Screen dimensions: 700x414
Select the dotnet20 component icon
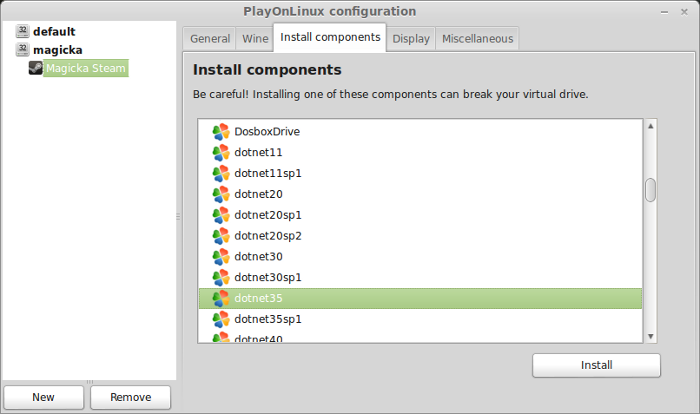(x=221, y=194)
